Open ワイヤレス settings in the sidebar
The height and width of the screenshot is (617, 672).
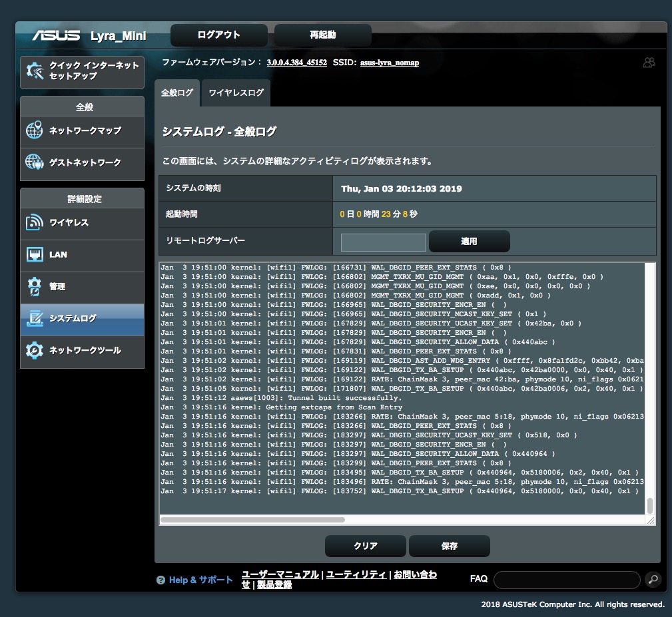[x=83, y=223]
